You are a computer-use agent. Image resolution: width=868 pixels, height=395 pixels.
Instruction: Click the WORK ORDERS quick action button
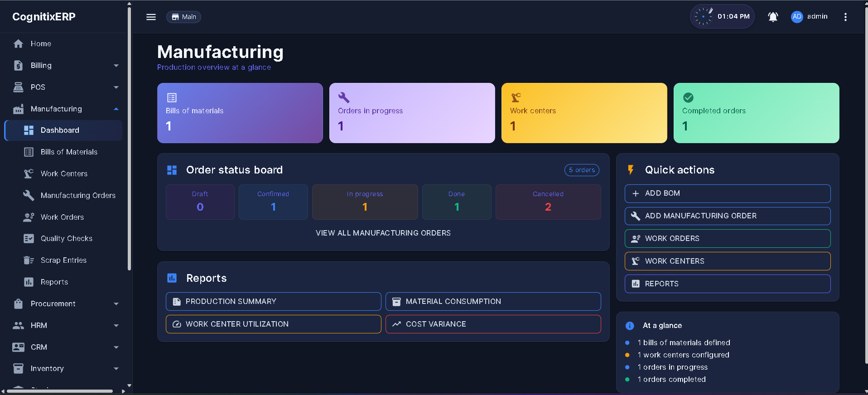tap(728, 239)
